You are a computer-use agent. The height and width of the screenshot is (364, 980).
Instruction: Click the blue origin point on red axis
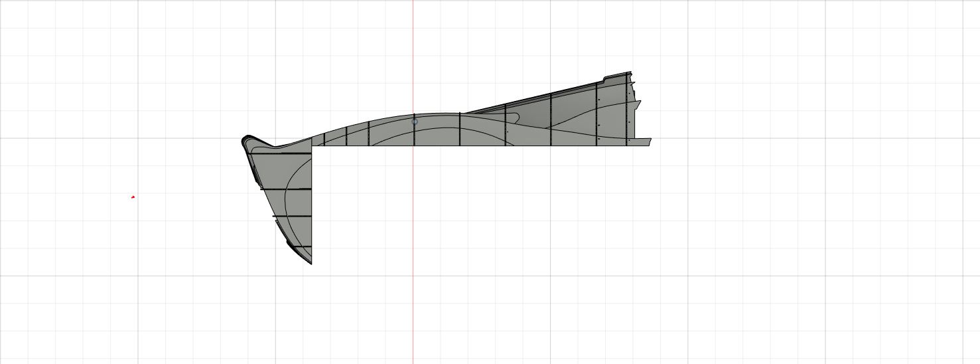tap(415, 122)
